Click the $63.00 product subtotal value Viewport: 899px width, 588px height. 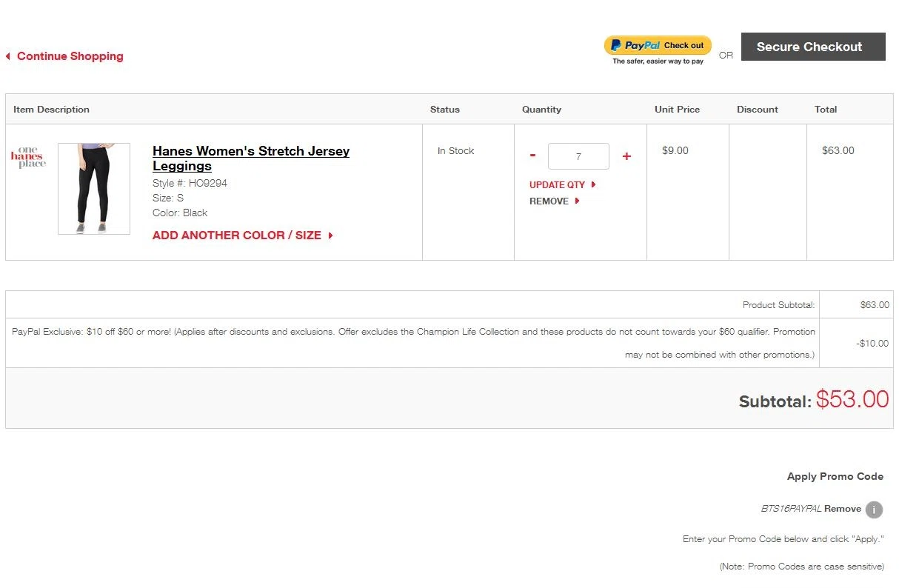[x=875, y=305]
